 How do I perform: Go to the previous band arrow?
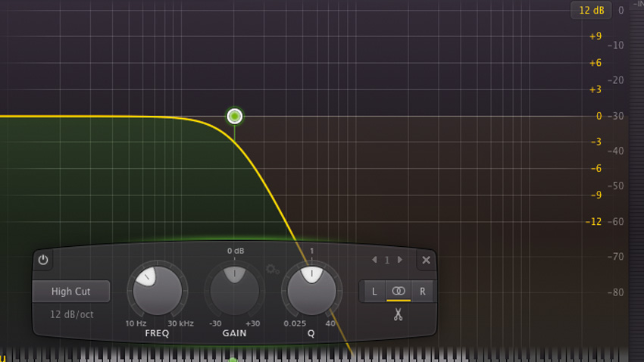[x=374, y=260]
